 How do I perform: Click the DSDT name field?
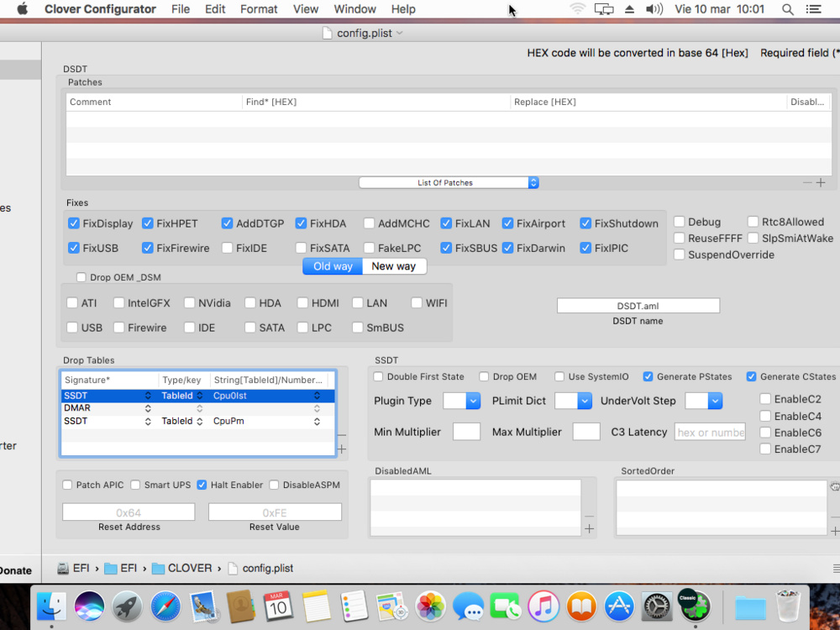pyautogui.click(x=638, y=306)
